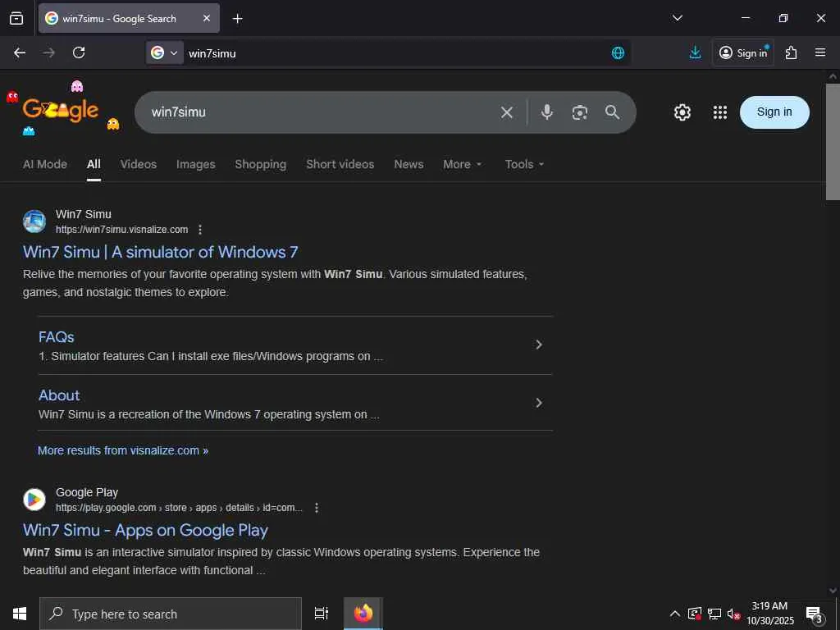
Task: Reload the current page
Action: 79,52
